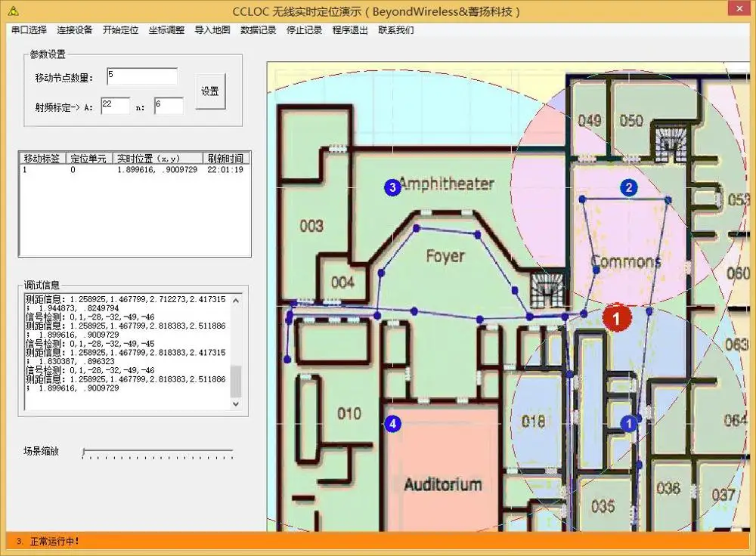Click the 场景缩放 zoom slider
The width and height of the screenshot is (756, 556).
(x=158, y=453)
